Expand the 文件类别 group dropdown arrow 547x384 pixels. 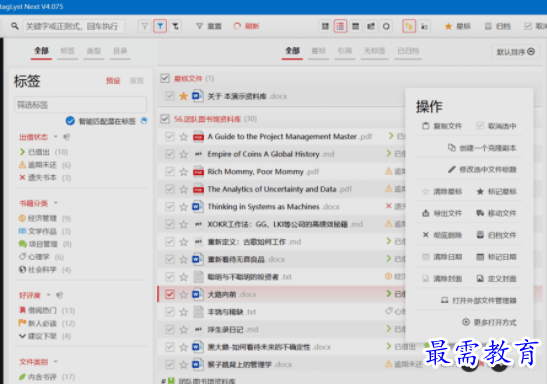coord(56,361)
